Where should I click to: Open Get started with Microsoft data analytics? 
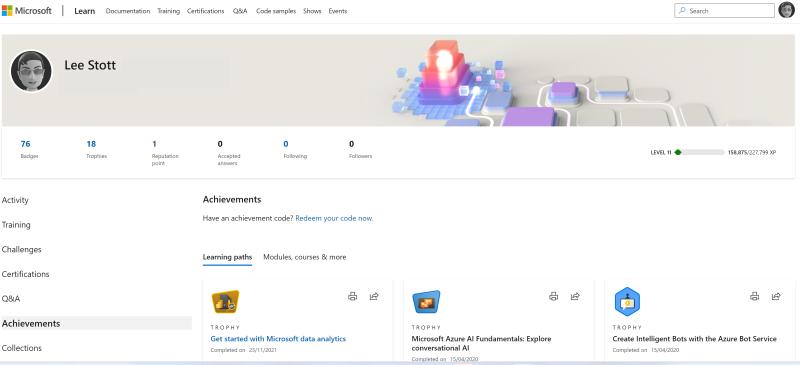(278, 339)
